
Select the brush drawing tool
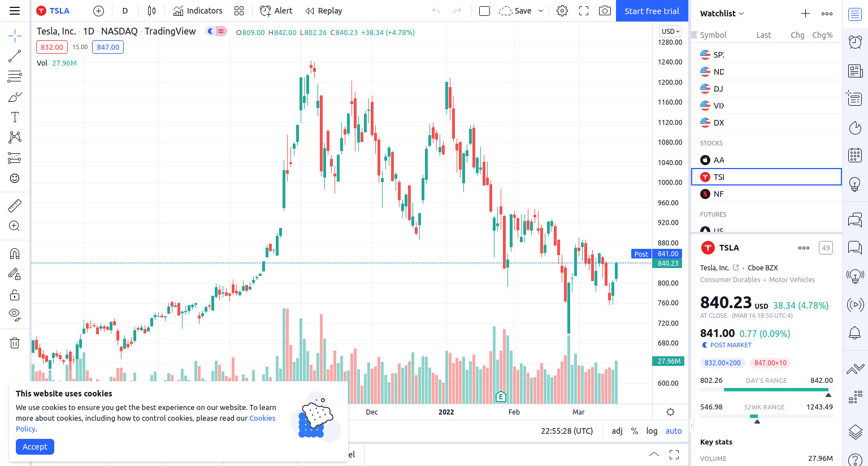tap(15, 97)
